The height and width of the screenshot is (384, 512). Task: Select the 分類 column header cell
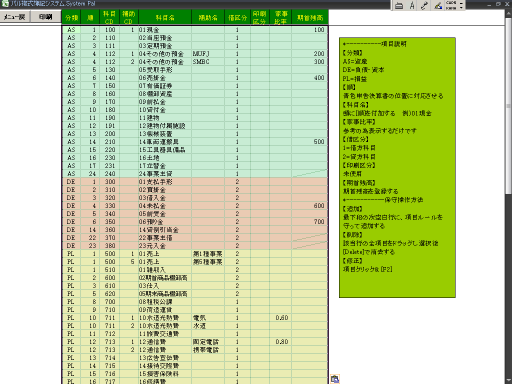71,17
